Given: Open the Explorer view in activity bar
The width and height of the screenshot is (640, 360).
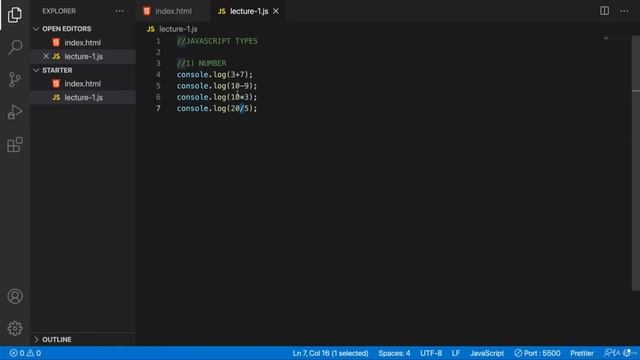Looking at the screenshot, I should pos(15,15).
